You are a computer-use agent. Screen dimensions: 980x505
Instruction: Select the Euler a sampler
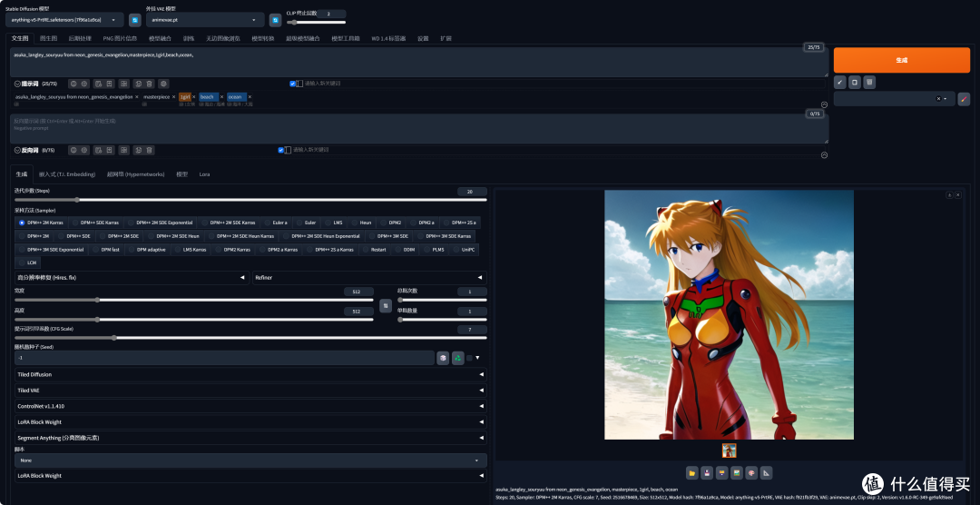click(275, 223)
